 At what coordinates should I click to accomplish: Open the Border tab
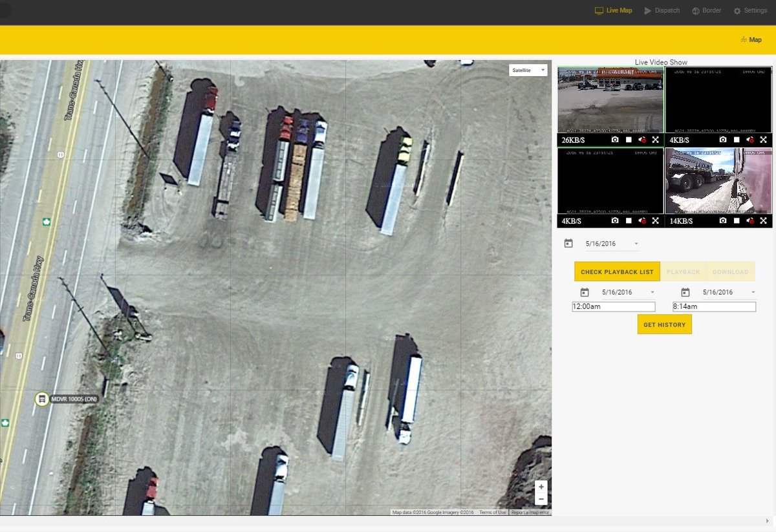[707, 10]
